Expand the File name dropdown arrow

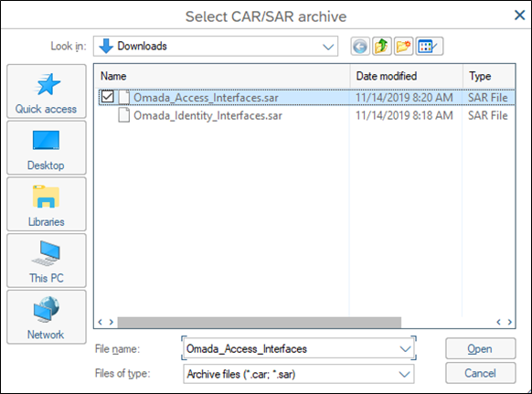[x=405, y=349]
